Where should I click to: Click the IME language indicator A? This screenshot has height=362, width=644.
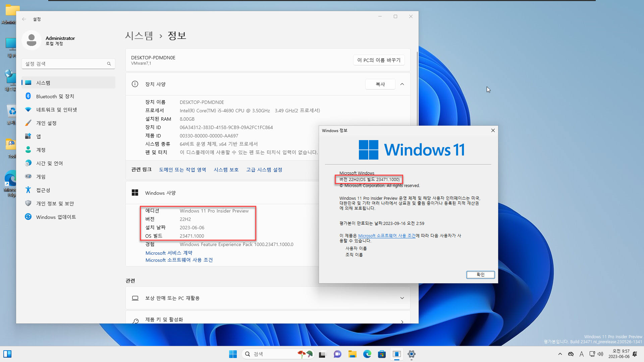click(x=582, y=354)
